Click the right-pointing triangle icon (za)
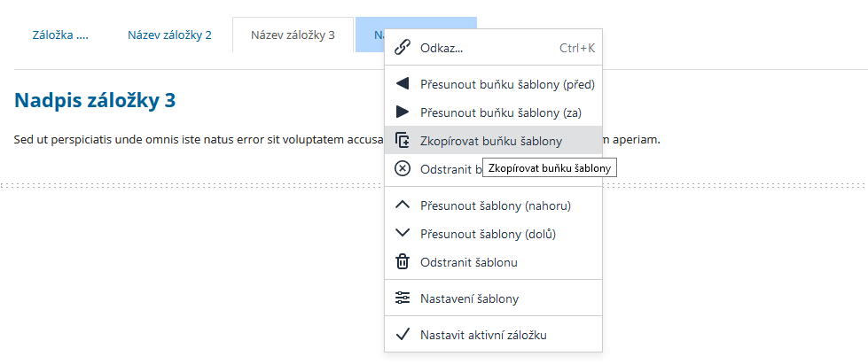868x364 pixels. pyautogui.click(x=403, y=112)
